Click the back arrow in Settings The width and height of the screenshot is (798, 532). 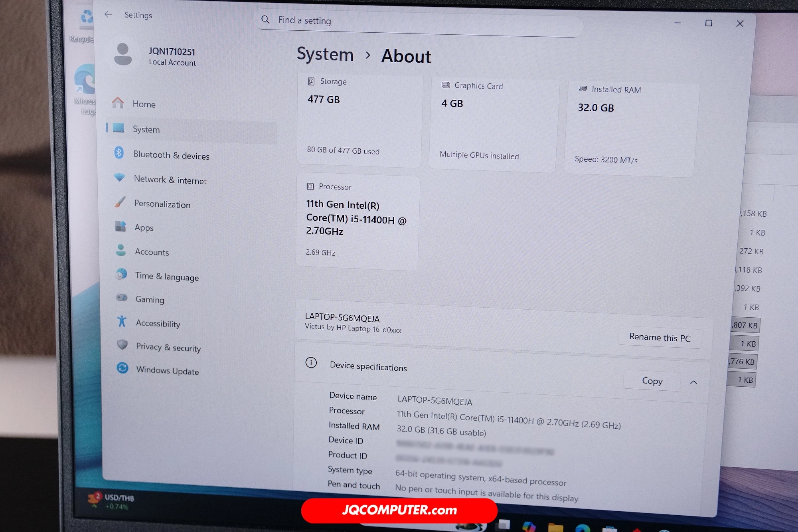tap(108, 15)
